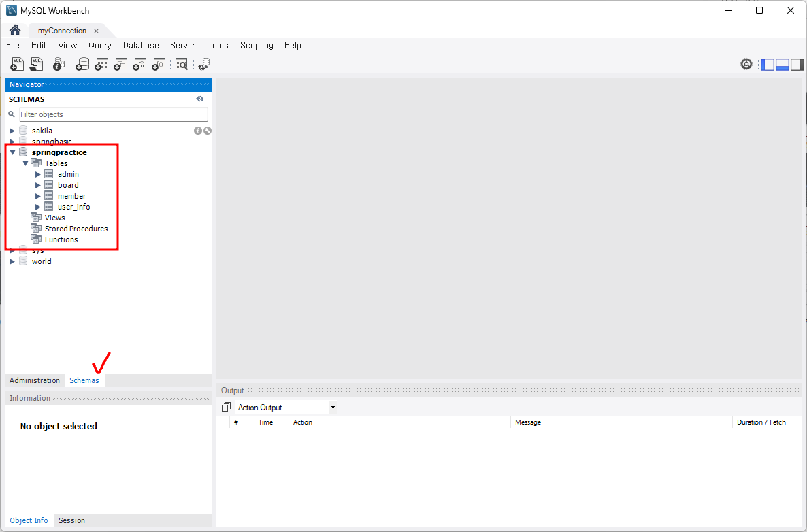Click the '#' column header in Output
Screen dimensions: 807x532
point(242,422)
